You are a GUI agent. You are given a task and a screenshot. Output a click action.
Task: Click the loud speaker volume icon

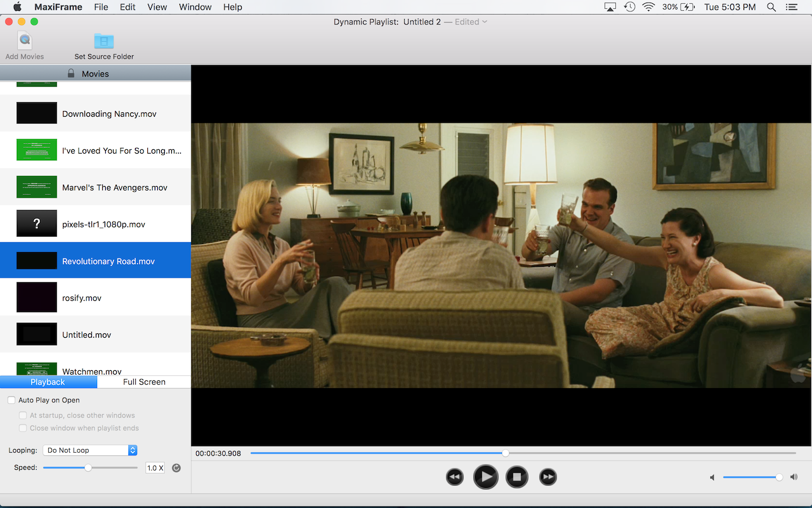[794, 477]
